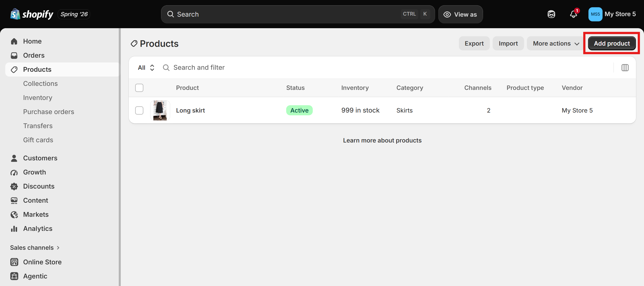Open the Long skirt thumbnail
The width and height of the screenshot is (644, 286).
tap(160, 110)
